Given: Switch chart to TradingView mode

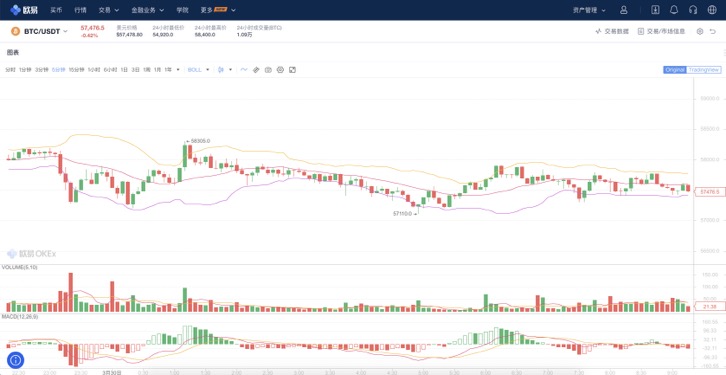Looking at the screenshot, I should point(703,70).
